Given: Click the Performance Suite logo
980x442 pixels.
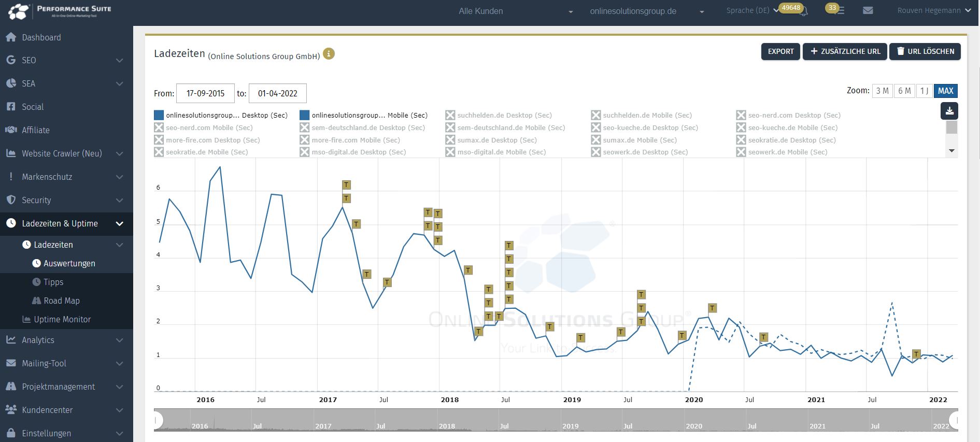Looking at the screenshot, I should coord(60,11).
